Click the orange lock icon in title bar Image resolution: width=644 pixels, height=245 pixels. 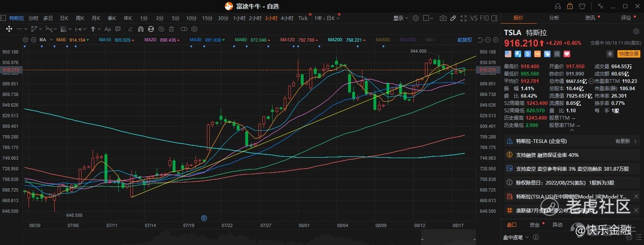point(570,6)
